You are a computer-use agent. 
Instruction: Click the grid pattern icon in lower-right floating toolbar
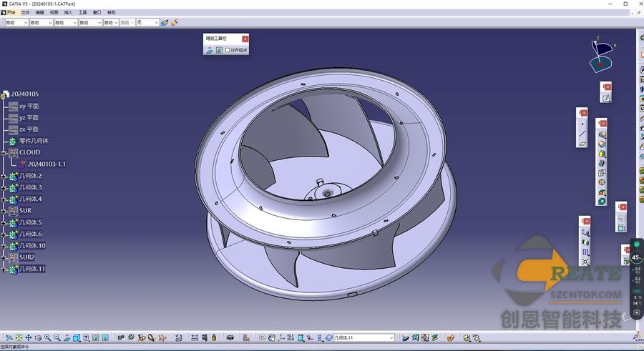pyautogui.click(x=585, y=252)
